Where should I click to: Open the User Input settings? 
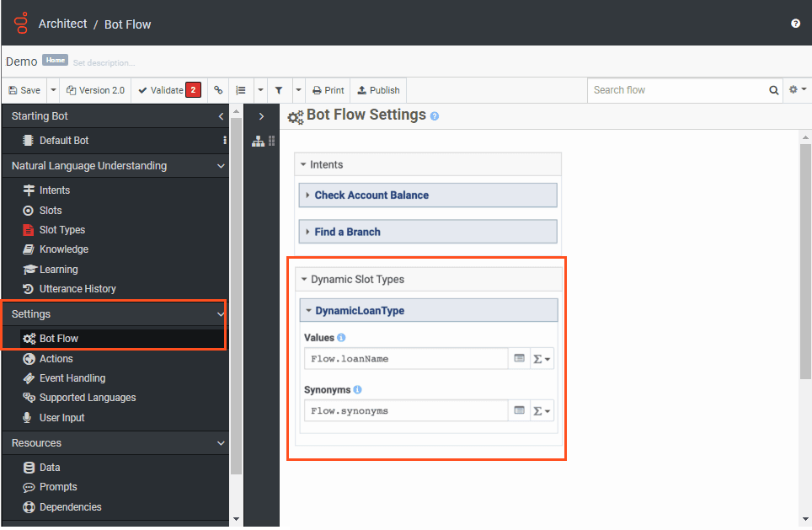coord(67,417)
